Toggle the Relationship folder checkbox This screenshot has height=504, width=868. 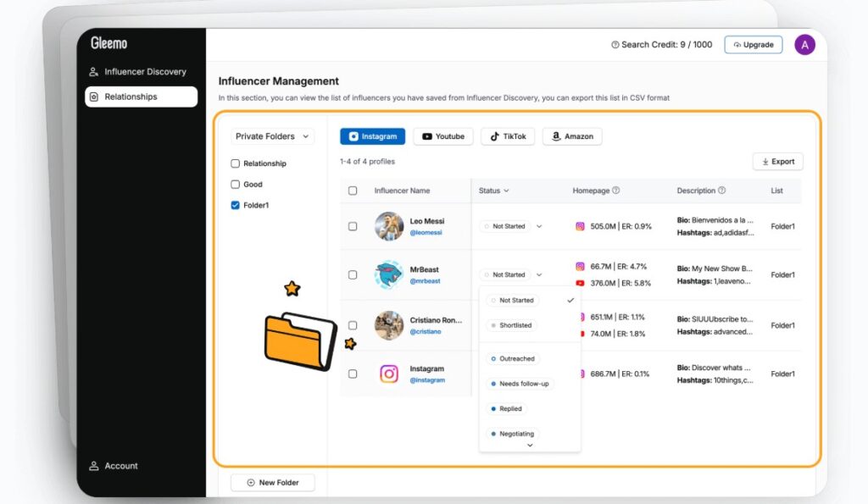tap(236, 163)
